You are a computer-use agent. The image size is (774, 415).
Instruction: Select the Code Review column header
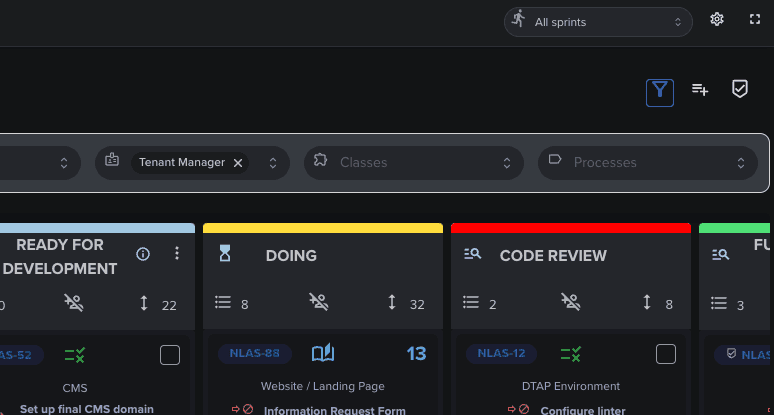coord(553,256)
